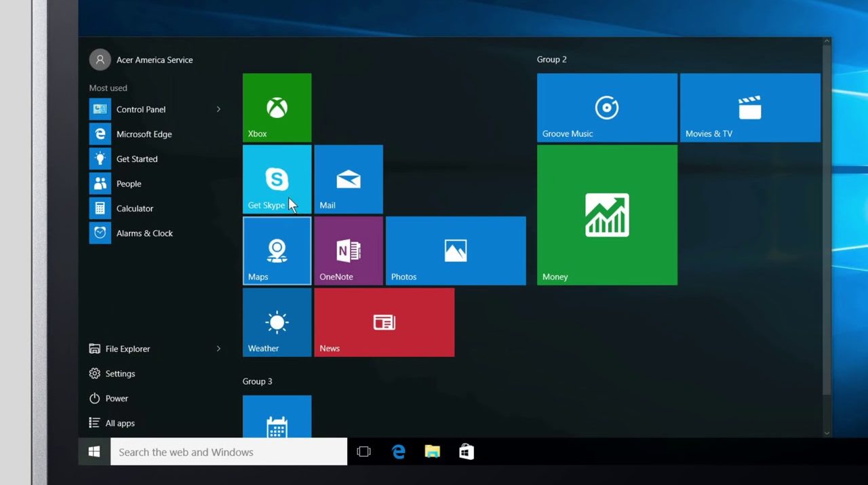868x485 pixels.
Task: Open the Acer America Service account menu
Action: [141, 60]
